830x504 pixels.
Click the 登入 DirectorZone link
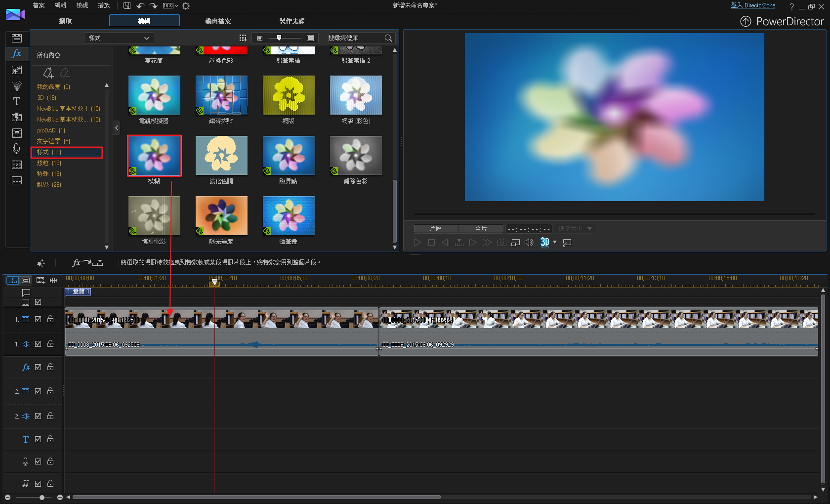click(752, 5)
